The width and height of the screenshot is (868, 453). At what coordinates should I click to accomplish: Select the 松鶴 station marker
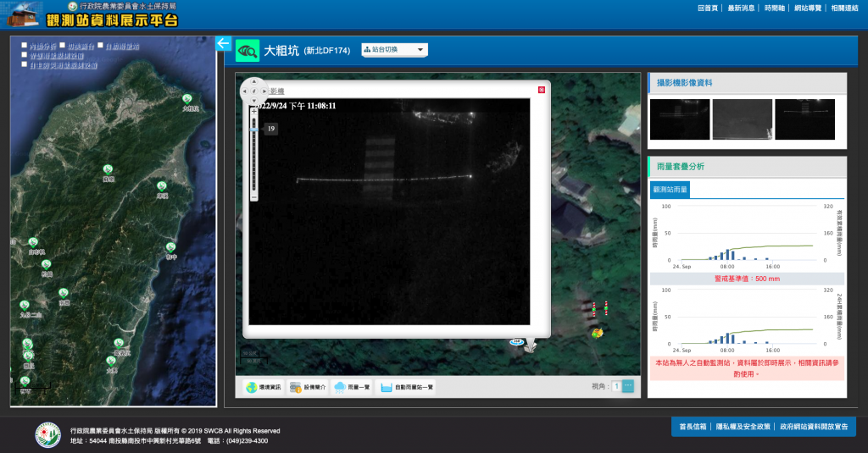point(47,265)
